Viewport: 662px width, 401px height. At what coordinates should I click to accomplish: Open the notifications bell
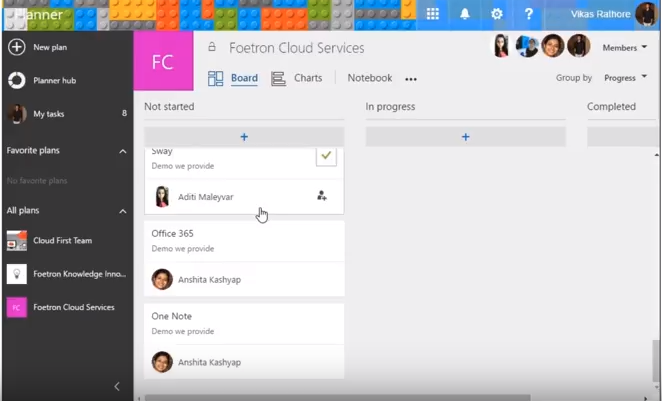click(x=465, y=14)
